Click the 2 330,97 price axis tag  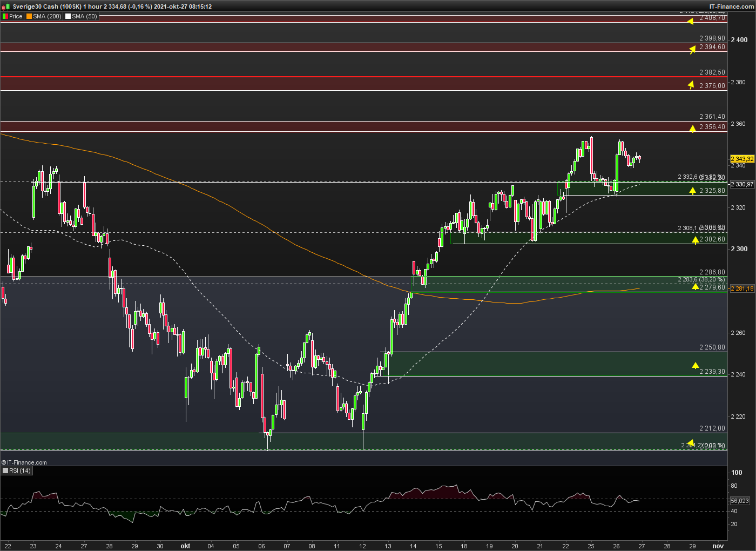pos(742,184)
